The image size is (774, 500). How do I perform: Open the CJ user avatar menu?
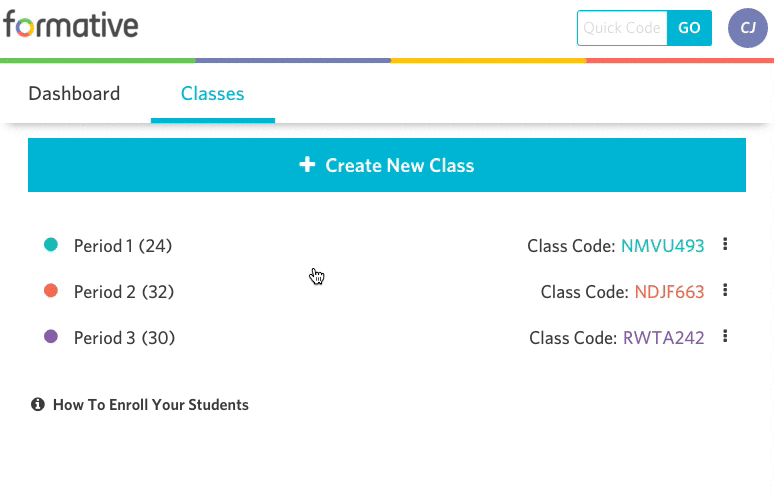747,28
